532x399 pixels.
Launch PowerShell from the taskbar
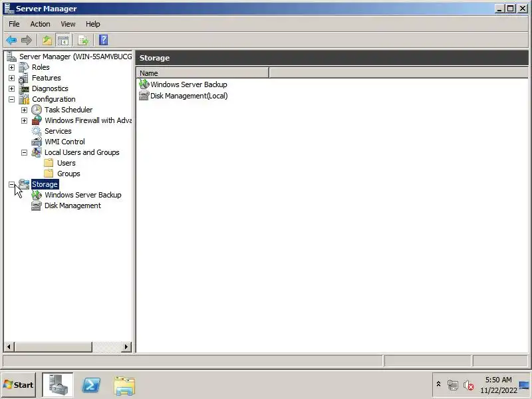pos(91,386)
